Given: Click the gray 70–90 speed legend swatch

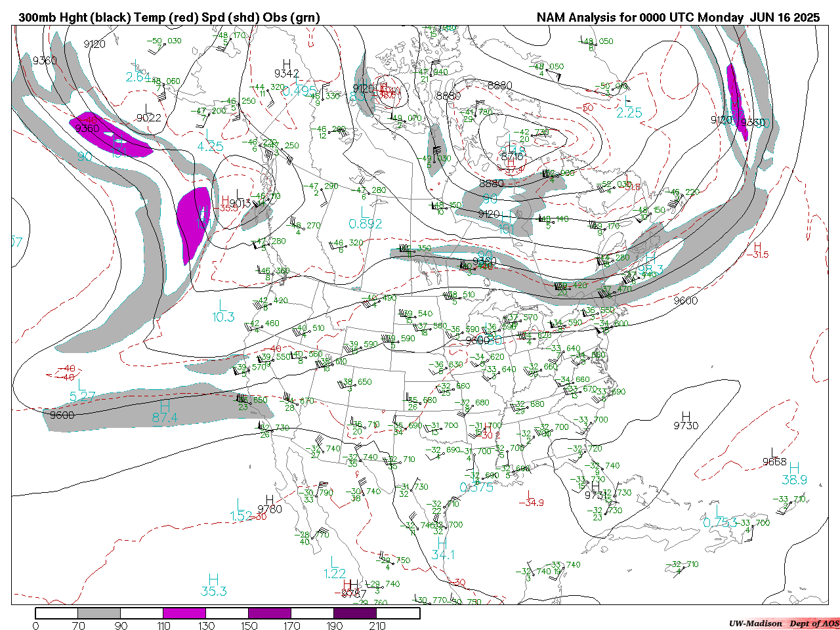Looking at the screenshot, I should (99, 613).
